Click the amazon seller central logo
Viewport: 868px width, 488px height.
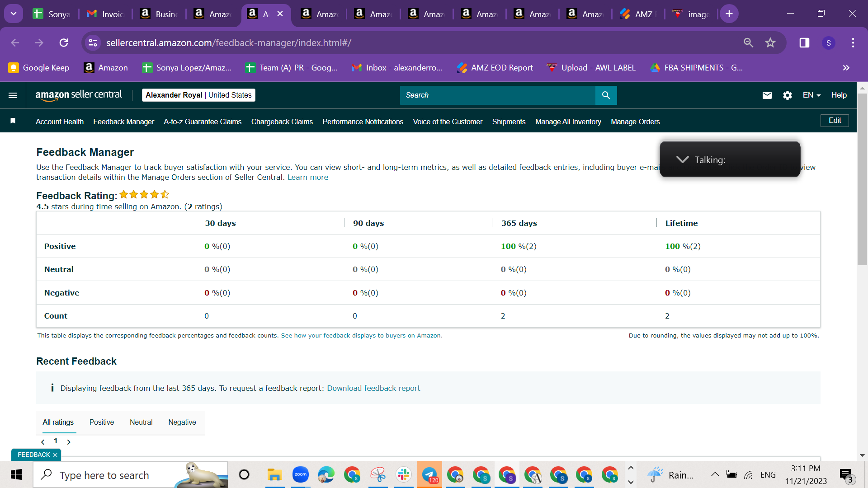(x=79, y=95)
